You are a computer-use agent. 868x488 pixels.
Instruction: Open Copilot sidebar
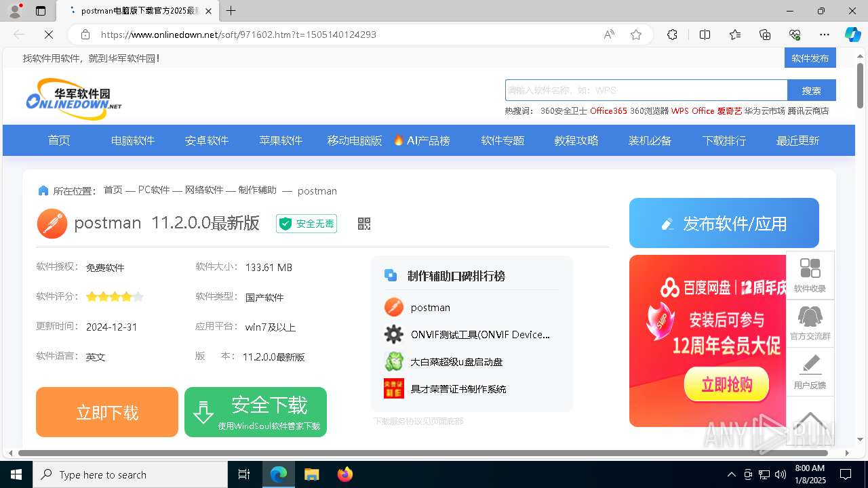pos(852,35)
